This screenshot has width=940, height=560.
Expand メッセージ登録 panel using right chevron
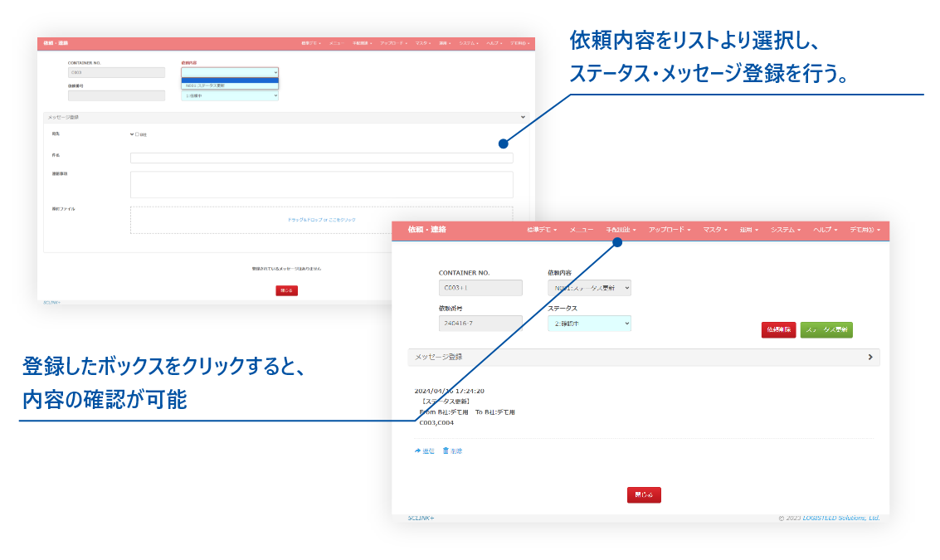869,358
